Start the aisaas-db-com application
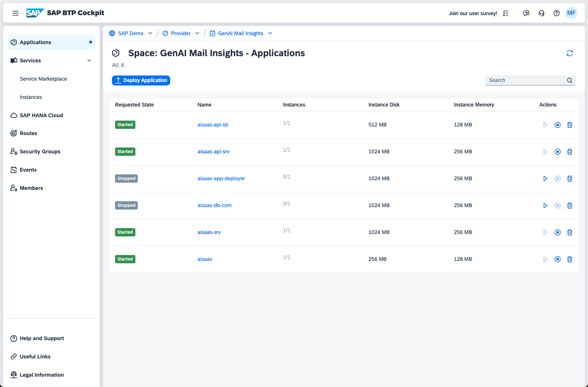 (545, 205)
